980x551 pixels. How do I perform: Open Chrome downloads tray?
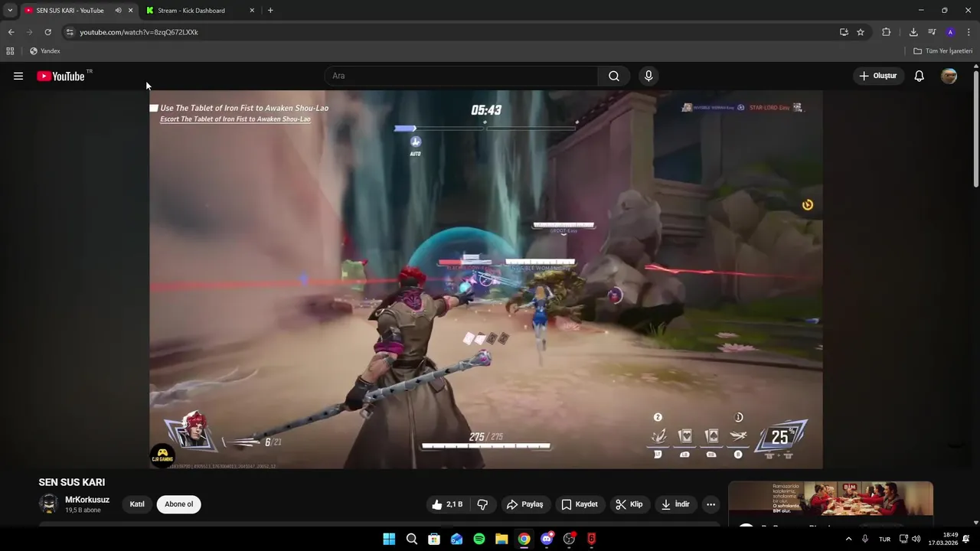point(913,32)
